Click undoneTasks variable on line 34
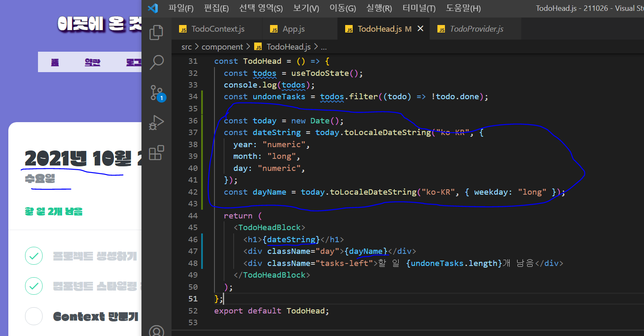This screenshot has width=644, height=336. pos(279,97)
